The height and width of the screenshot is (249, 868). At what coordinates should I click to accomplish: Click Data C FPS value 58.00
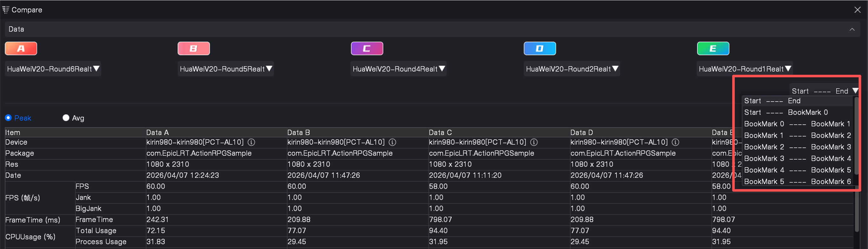tap(438, 186)
